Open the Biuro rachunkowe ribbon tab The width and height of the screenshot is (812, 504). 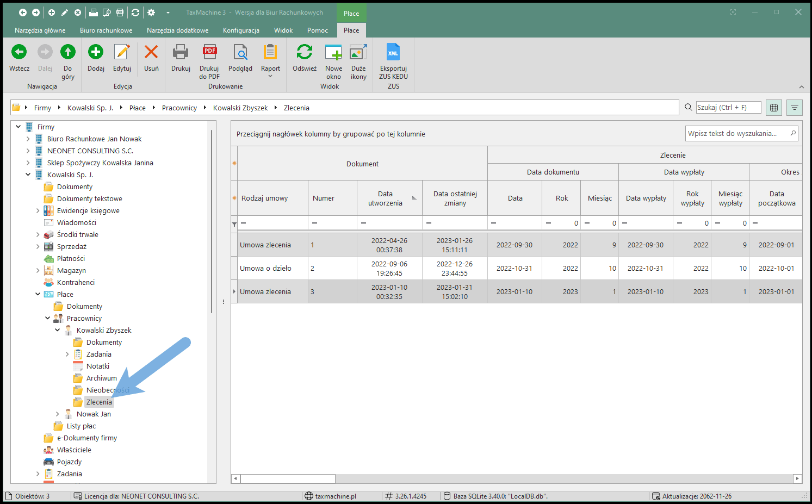[106, 30]
